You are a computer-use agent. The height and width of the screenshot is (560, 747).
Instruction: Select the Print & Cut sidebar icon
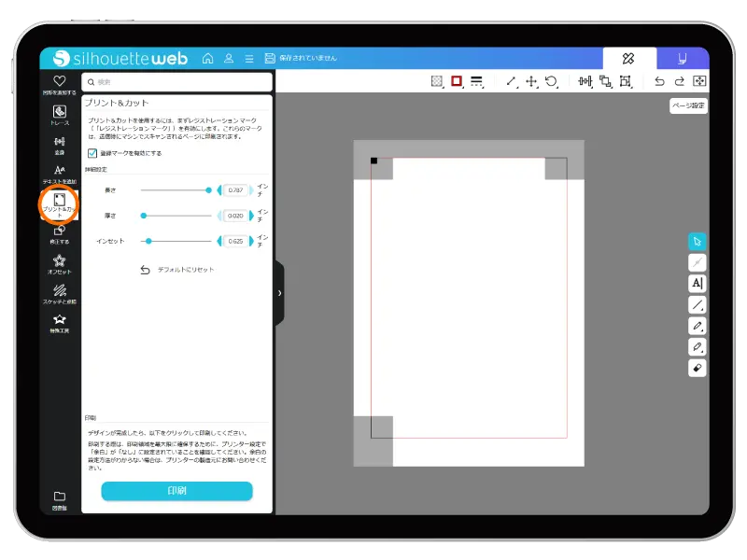coord(60,203)
